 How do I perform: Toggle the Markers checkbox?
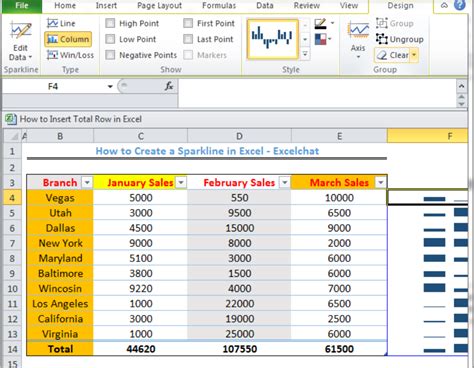[x=188, y=55]
